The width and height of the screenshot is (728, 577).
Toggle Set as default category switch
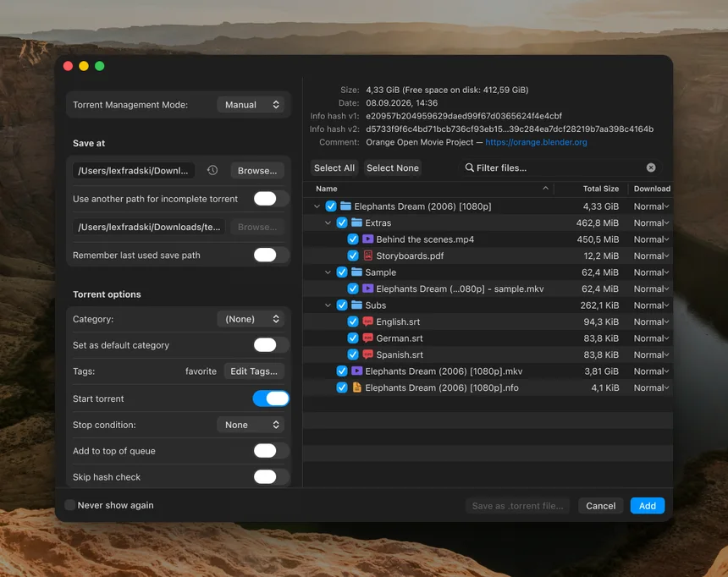click(271, 345)
